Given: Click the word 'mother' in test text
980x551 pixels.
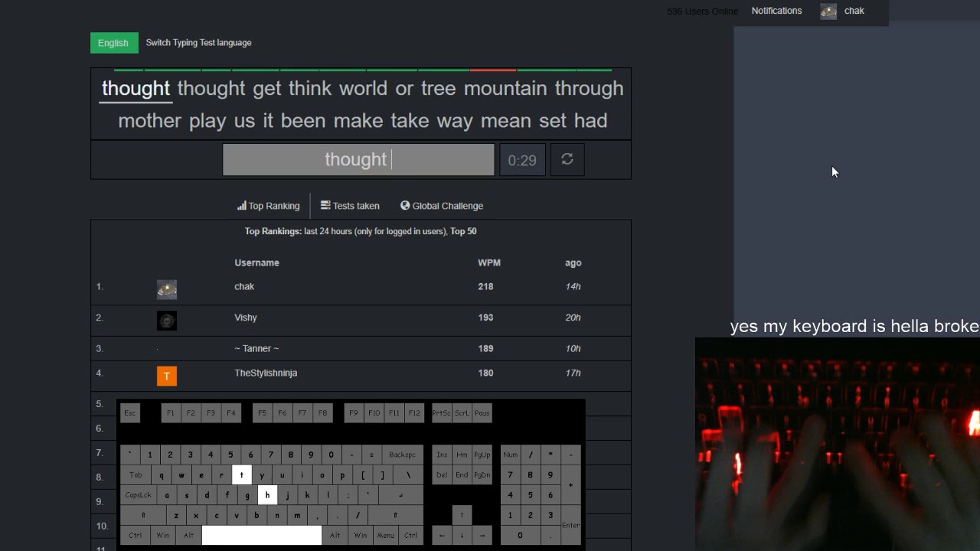Looking at the screenshot, I should pyautogui.click(x=150, y=120).
